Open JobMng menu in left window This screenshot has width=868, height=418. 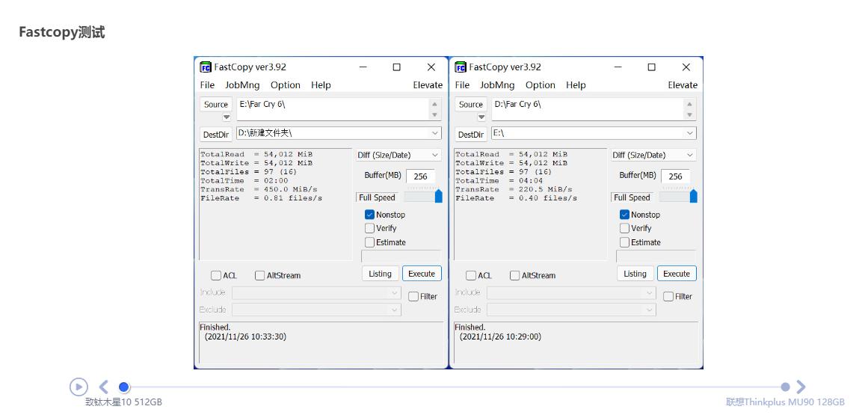(242, 85)
